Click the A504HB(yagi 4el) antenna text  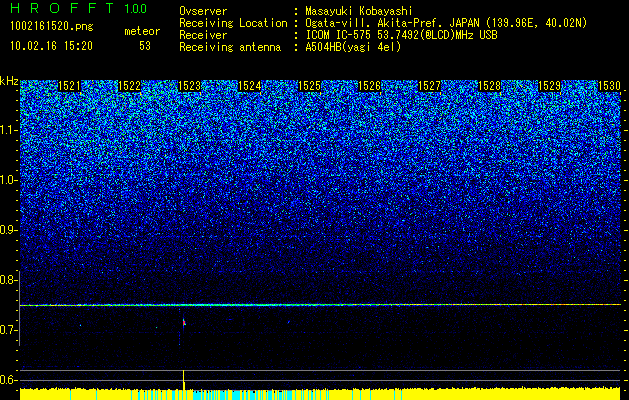353,48
